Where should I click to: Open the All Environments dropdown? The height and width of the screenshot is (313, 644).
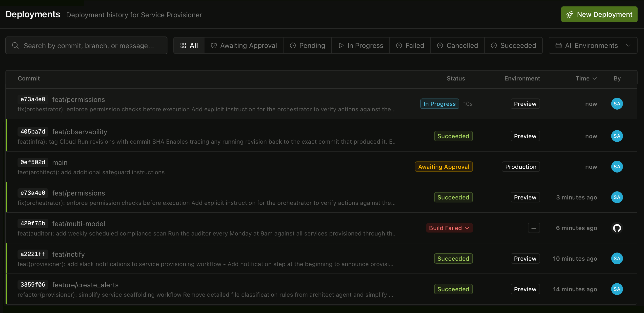[x=592, y=45]
